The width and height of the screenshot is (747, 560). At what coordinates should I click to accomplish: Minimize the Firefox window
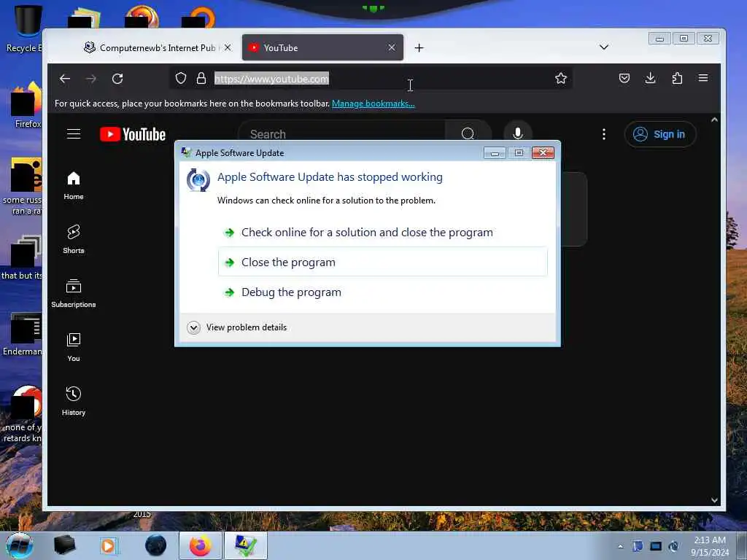pos(659,39)
